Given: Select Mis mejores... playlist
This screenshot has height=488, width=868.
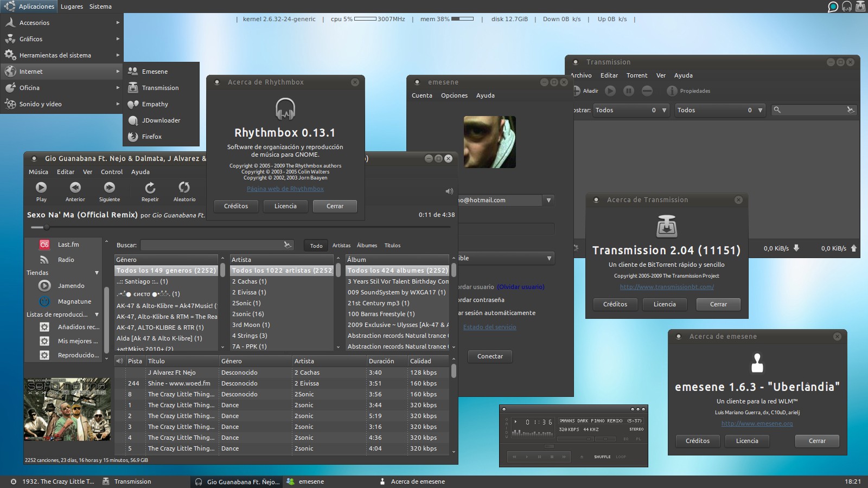Looking at the screenshot, I should coord(78,341).
